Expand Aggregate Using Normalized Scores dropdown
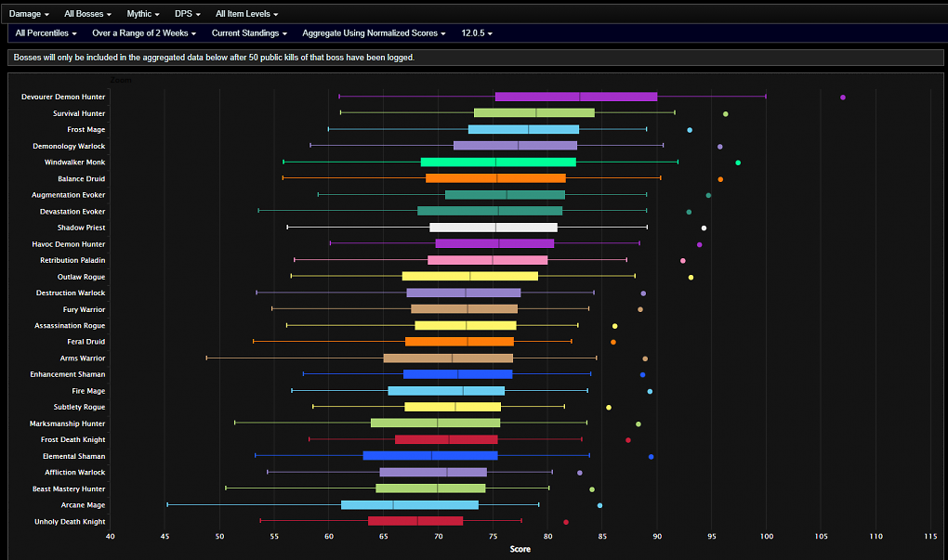This screenshot has width=948, height=560. [374, 33]
